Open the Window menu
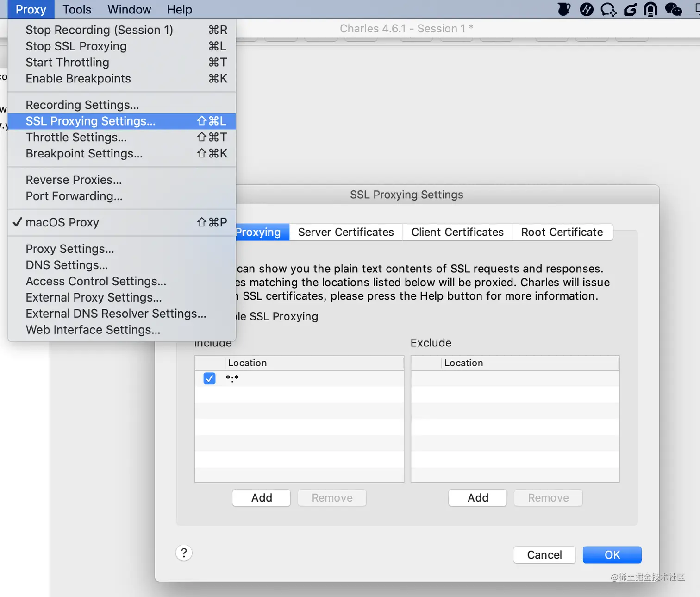This screenshot has width=700, height=597. pyautogui.click(x=129, y=9)
